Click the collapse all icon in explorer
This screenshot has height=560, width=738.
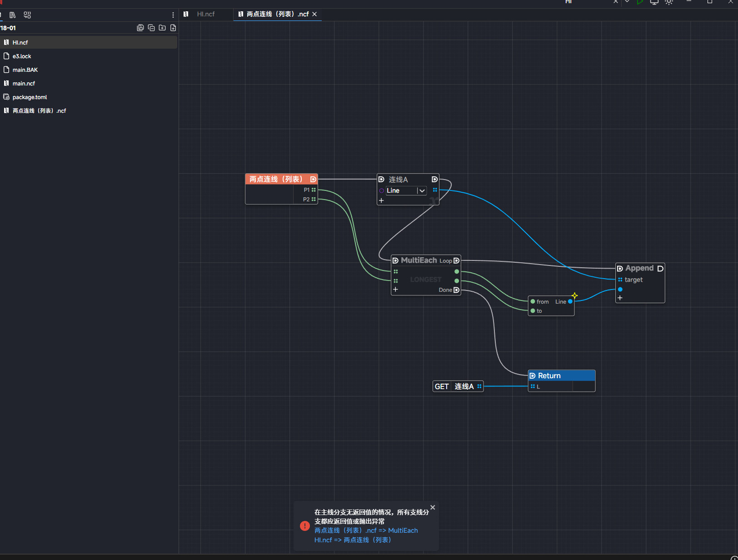point(151,28)
